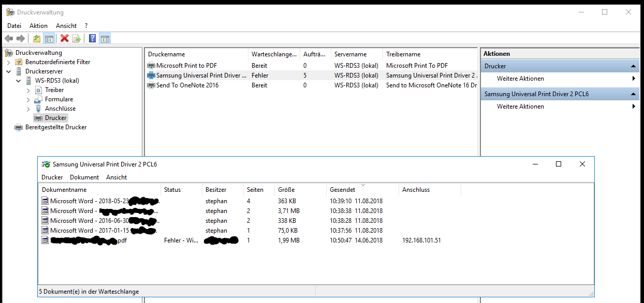Open Help via blue question mark icon
The image size is (644, 303).
tap(92, 38)
